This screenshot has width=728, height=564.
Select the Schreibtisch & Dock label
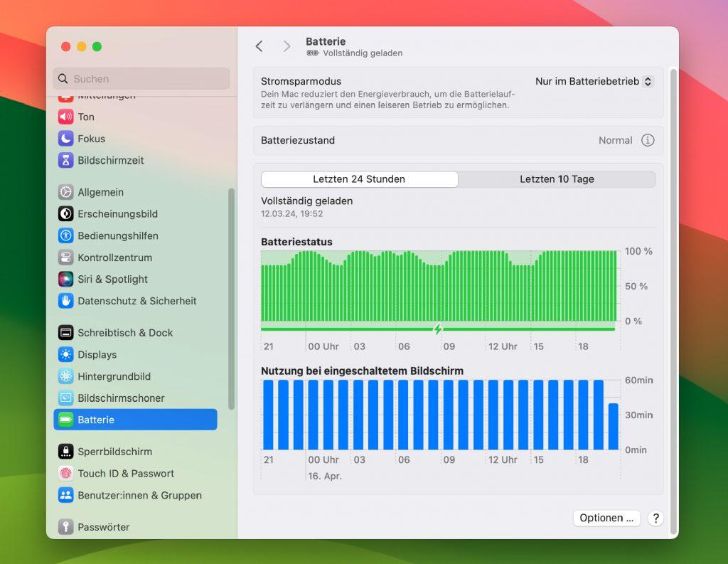125,333
